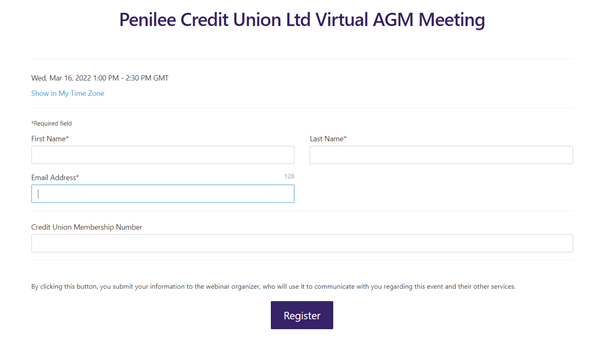Select the Email Address input field
The height and width of the screenshot is (361, 602).
(163, 194)
